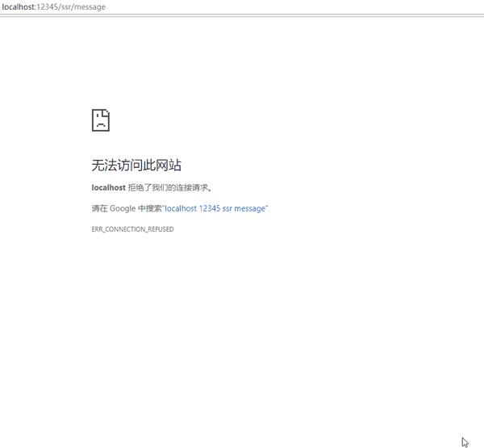The image size is (484, 448).
Task: Open the "localhost 12345 ssr message" Google search link
Action: (215, 208)
